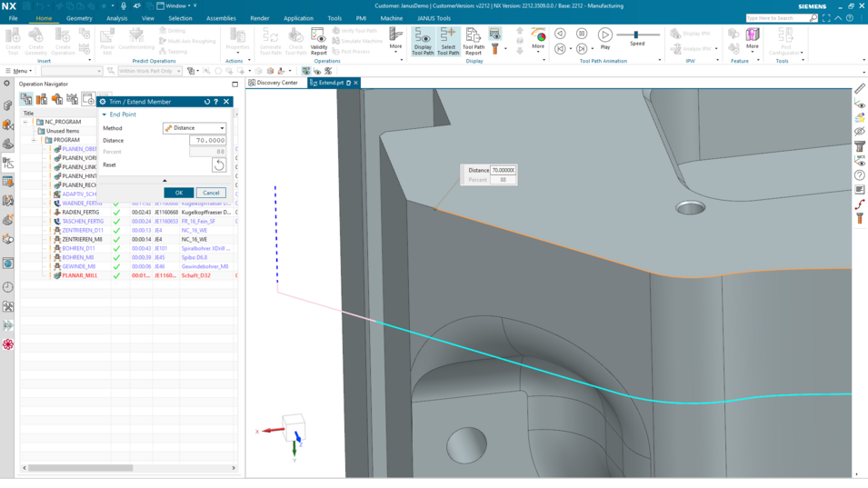This screenshot has width=868, height=488.
Task: Click the on-screen Distance input box
Action: coord(504,171)
